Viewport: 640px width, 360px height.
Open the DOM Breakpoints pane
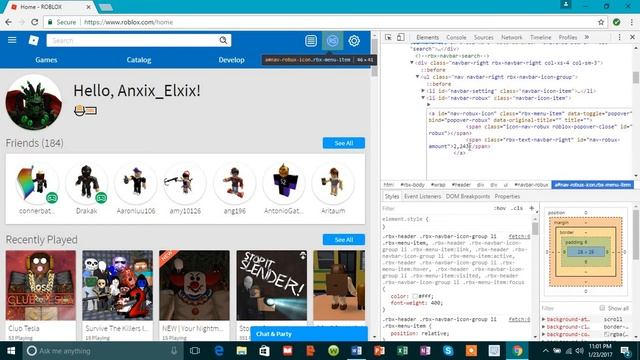coord(468,196)
